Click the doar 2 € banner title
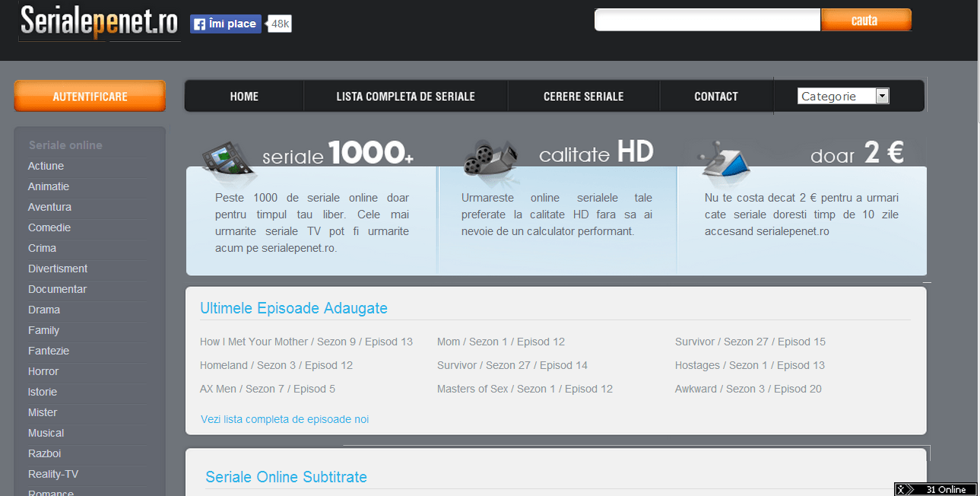 pos(858,154)
